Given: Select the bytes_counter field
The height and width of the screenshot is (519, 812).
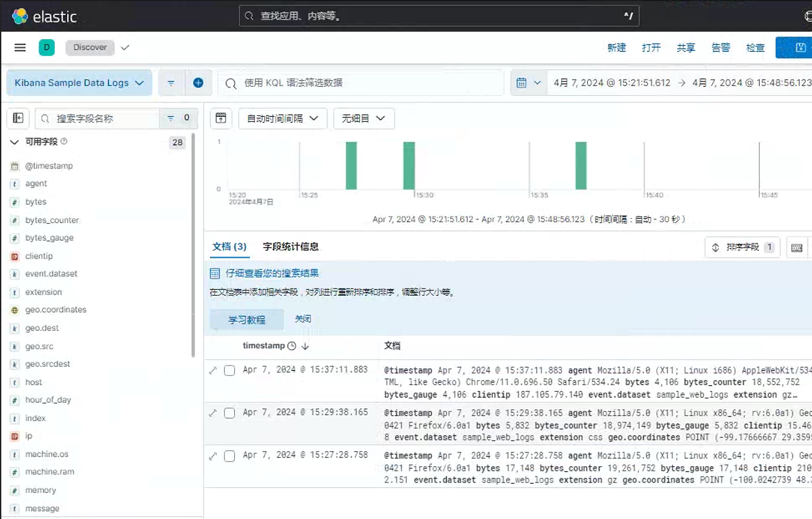Looking at the screenshot, I should pos(52,220).
